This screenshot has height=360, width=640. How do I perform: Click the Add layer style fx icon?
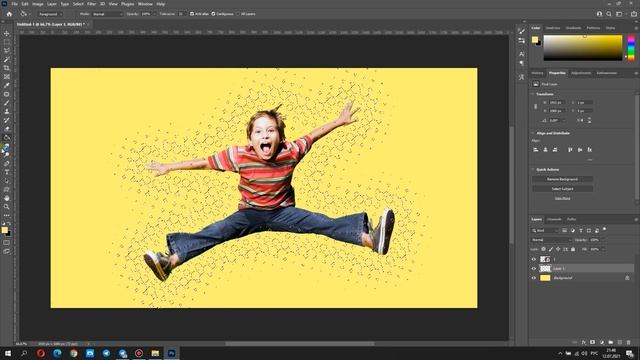(584, 342)
